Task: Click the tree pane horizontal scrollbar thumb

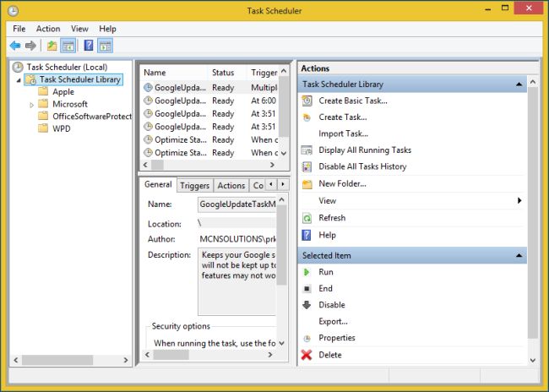Action: [x=57, y=360]
